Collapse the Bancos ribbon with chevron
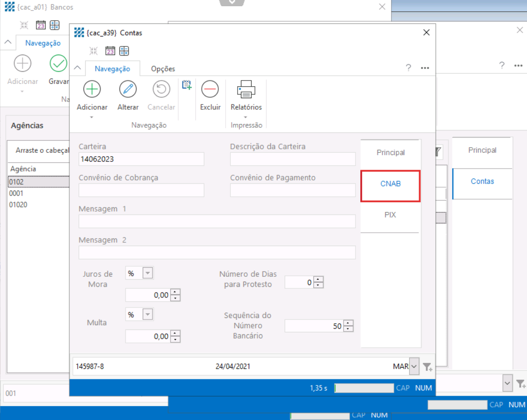The width and height of the screenshot is (527, 420). pyautogui.click(x=8, y=42)
